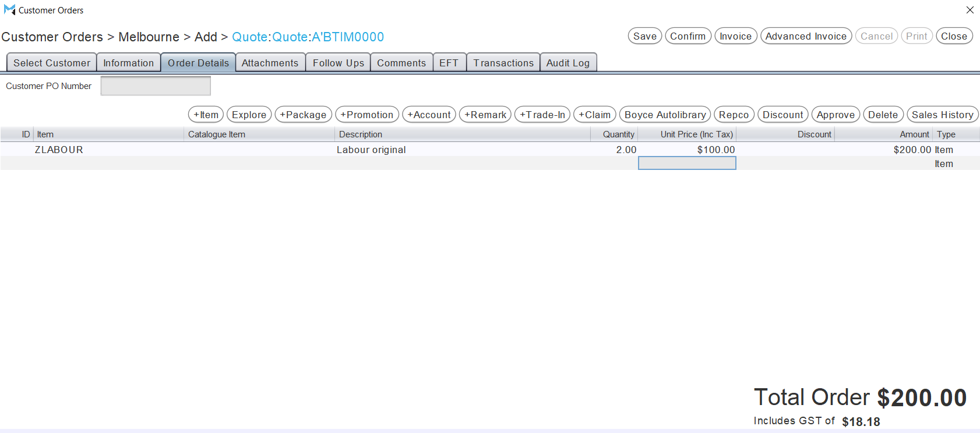Image resolution: width=980 pixels, height=433 pixels.
Task: Confirm the quote
Action: [x=688, y=36]
